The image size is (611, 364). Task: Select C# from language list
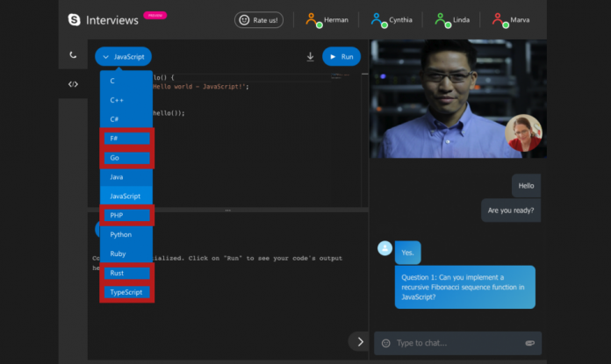(126, 119)
